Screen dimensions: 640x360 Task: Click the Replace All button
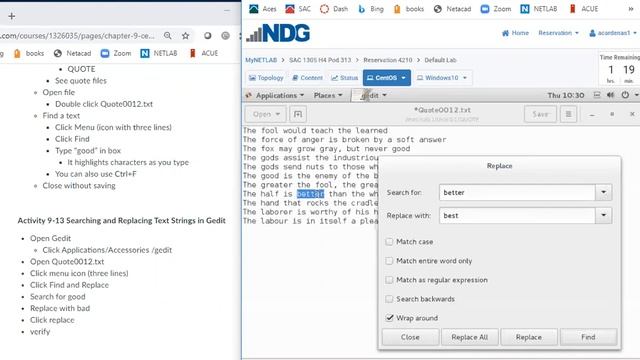point(469,337)
